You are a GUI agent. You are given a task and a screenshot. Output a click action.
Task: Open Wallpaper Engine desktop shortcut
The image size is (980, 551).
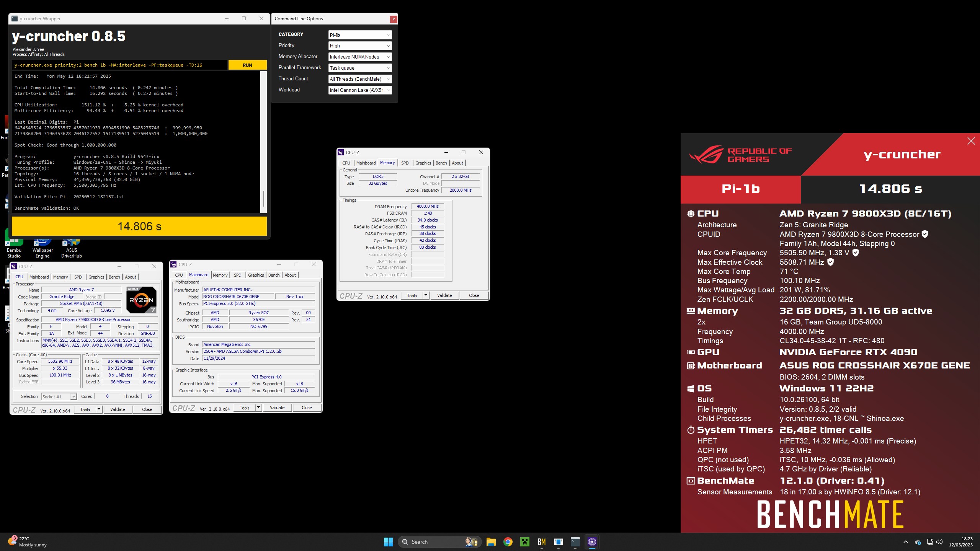click(x=42, y=247)
